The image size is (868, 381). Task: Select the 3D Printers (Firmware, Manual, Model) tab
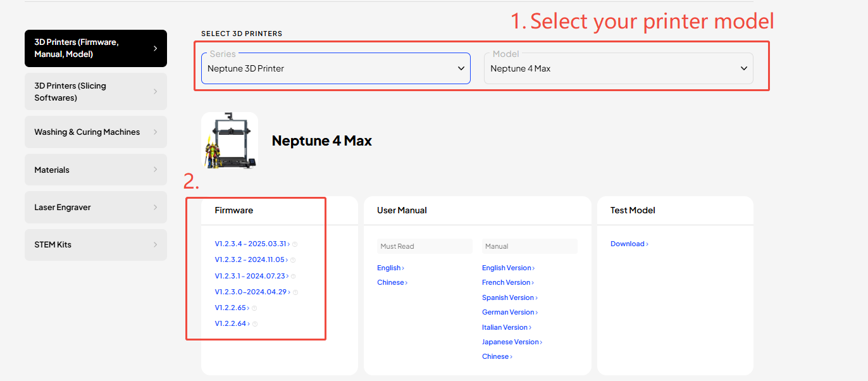click(96, 48)
